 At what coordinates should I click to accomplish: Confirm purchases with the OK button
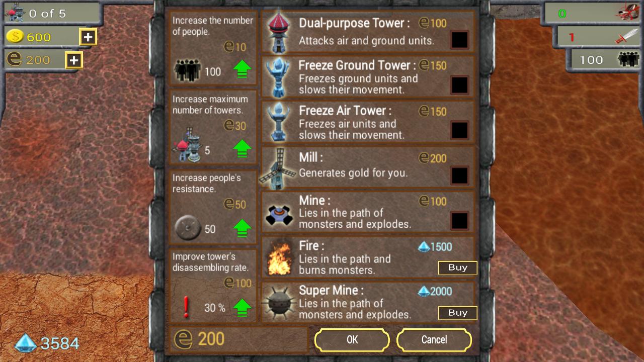[x=352, y=340]
